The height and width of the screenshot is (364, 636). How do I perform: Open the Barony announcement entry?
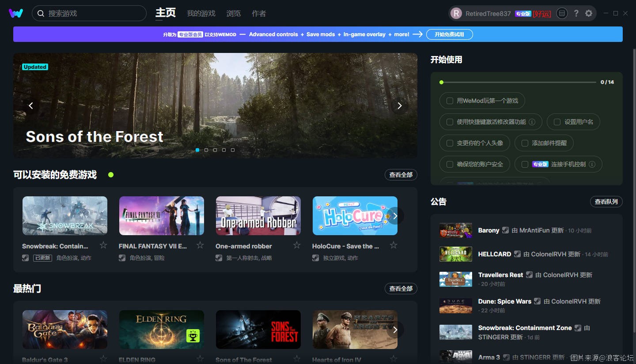click(526, 230)
